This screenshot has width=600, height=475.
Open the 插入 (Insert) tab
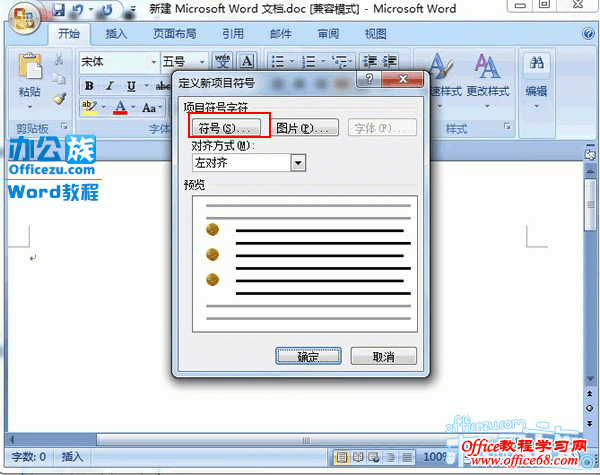click(x=116, y=34)
